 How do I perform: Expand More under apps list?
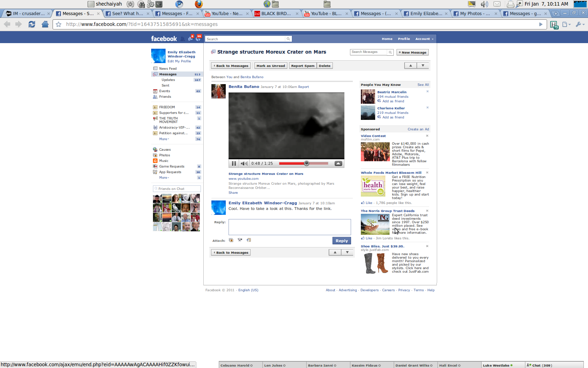pyautogui.click(x=164, y=178)
